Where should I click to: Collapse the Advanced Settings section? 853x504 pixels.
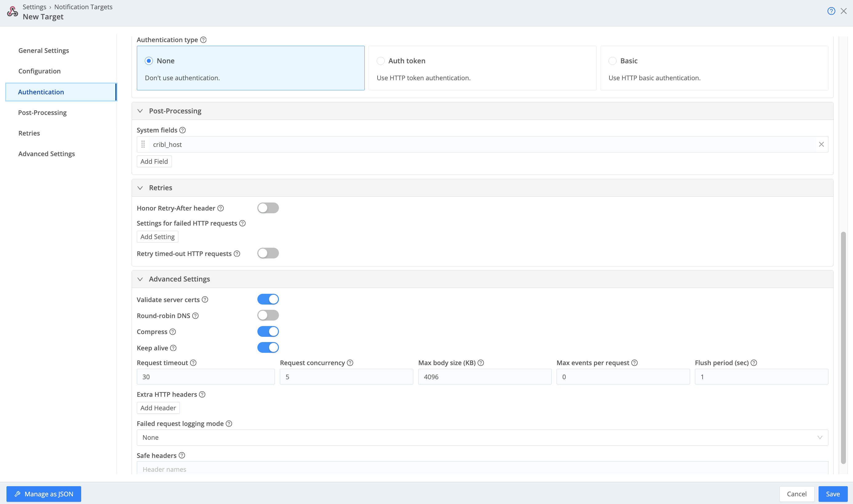tap(140, 279)
